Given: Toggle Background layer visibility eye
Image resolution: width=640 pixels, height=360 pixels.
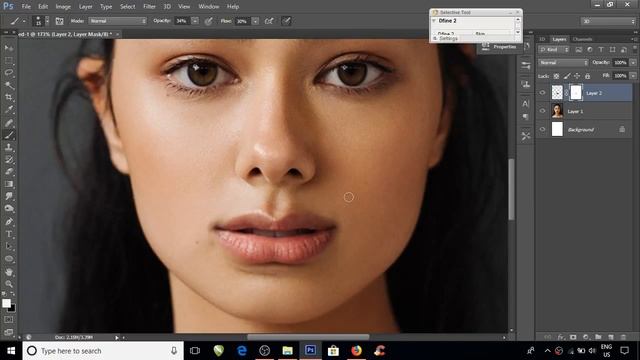Looking at the screenshot, I should click(x=542, y=129).
